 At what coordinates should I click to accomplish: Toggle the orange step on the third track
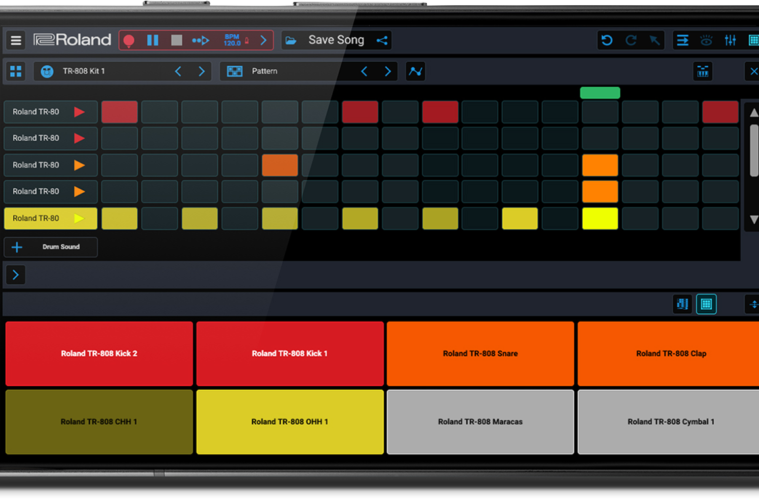point(280,165)
